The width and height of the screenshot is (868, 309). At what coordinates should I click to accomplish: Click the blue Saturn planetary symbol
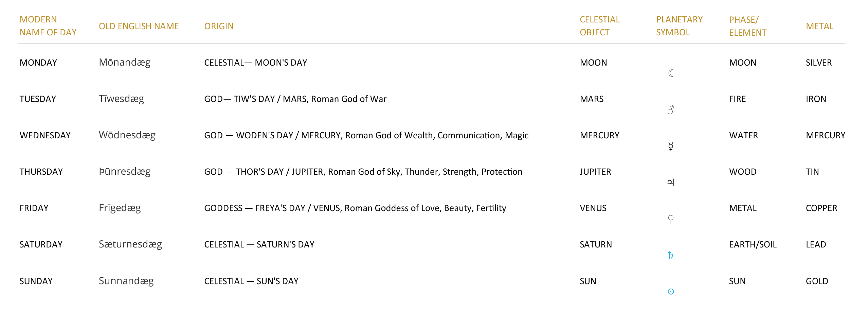coord(671,255)
